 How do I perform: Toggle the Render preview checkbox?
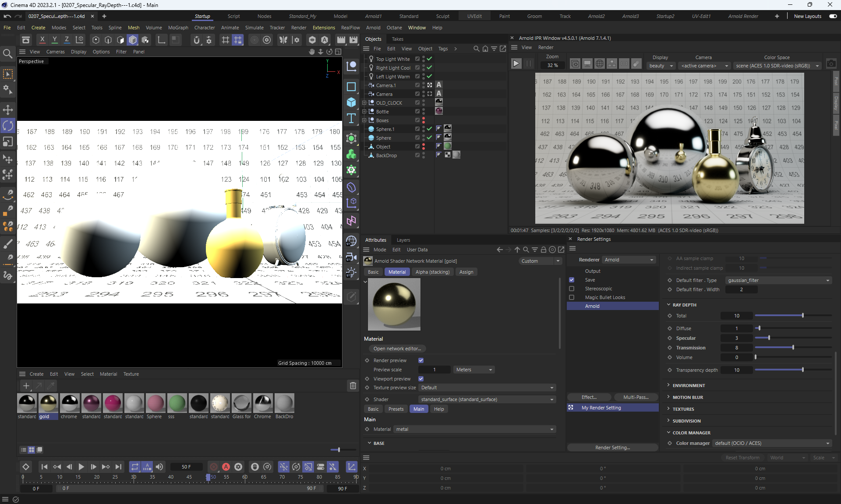(421, 360)
